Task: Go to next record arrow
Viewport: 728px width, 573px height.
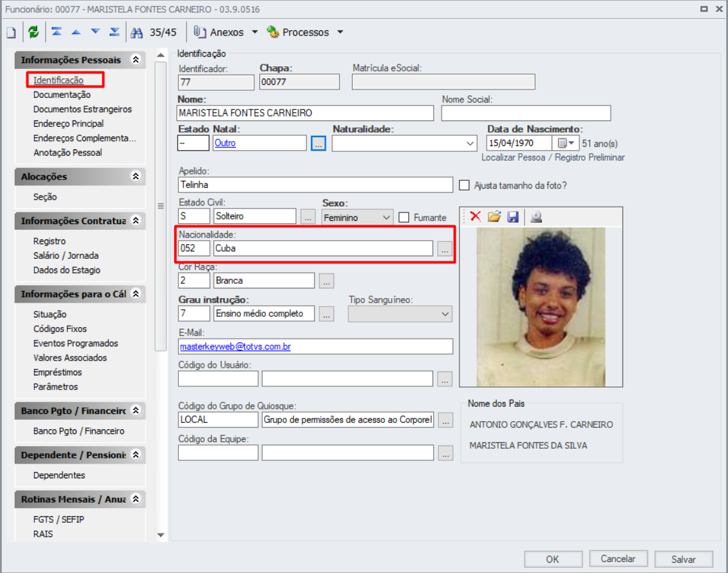Action: (x=95, y=32)
